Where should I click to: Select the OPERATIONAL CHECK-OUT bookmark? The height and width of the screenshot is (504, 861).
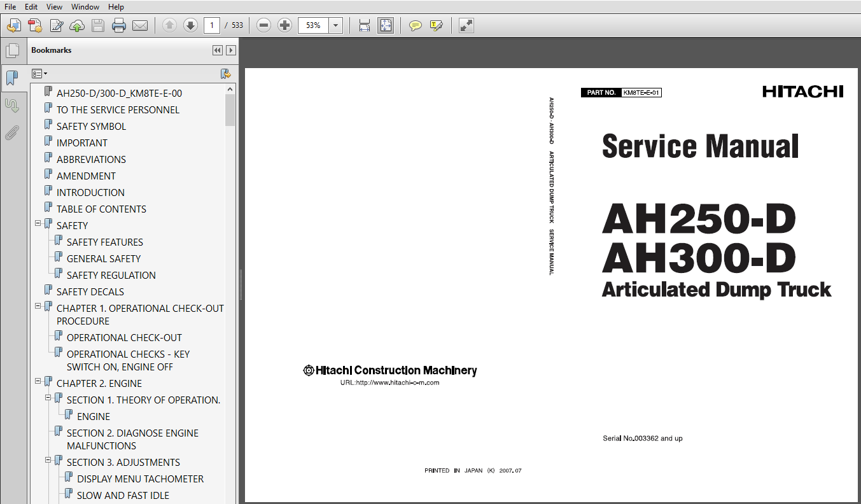124,338
